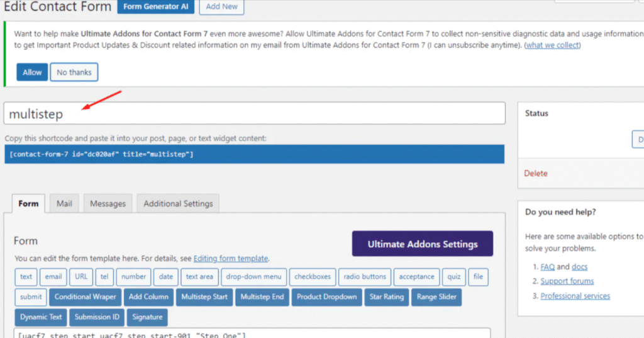
Task: Switch to the Mail tab
Action: tap(64, 203)
